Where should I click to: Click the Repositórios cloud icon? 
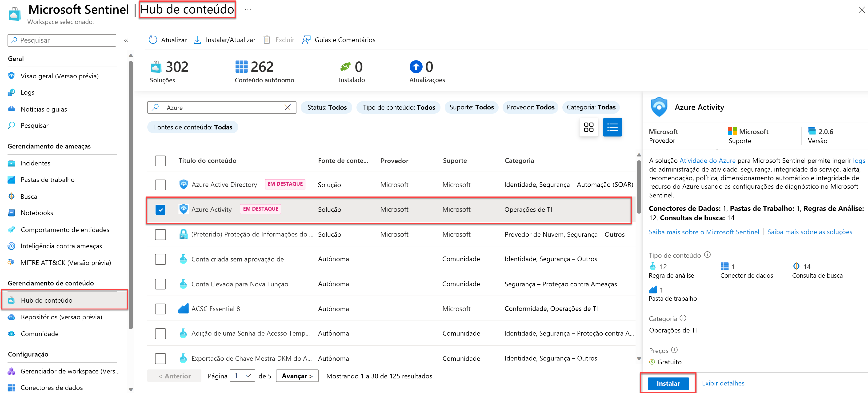(x=12, y=317)
